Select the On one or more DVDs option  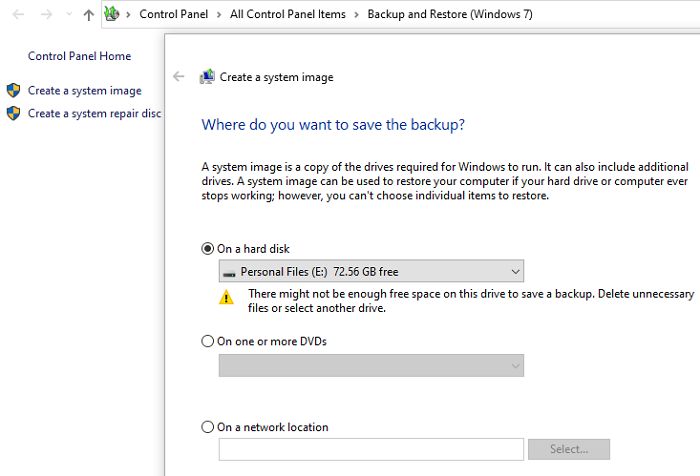[x=208, y=341]
